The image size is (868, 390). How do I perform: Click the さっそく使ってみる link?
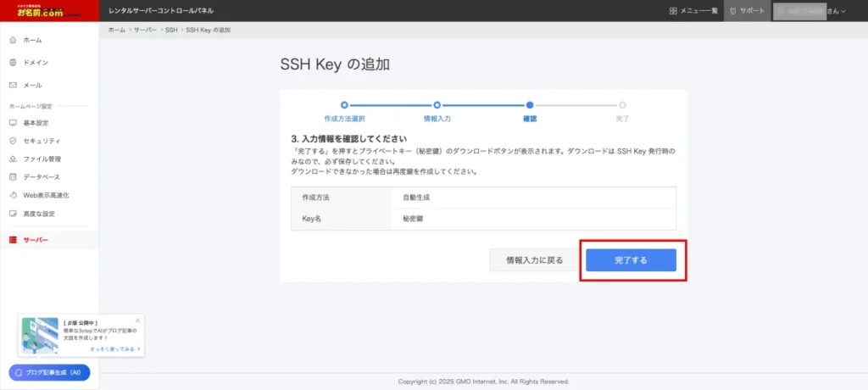(114, 349)
